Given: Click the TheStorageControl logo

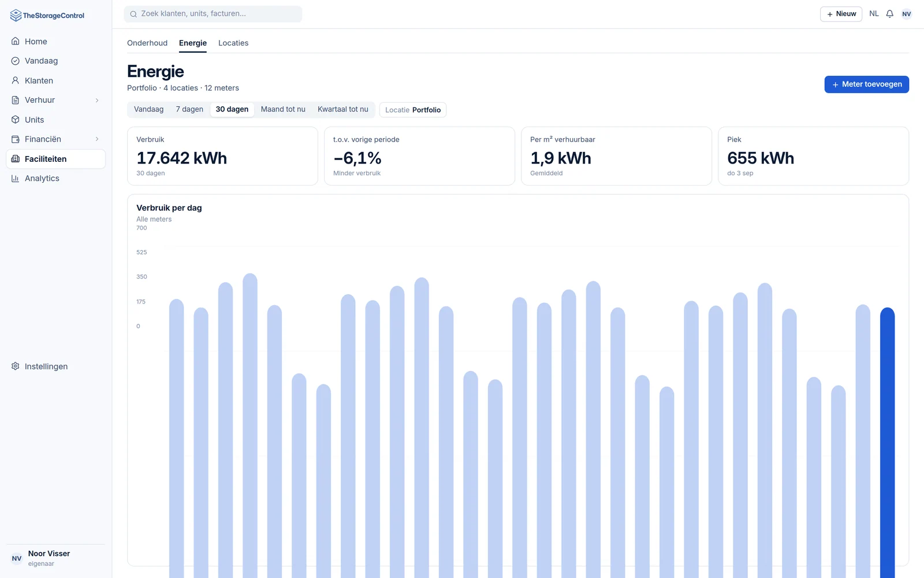Looking at the screenshot, I should click(x=47, y=16).
